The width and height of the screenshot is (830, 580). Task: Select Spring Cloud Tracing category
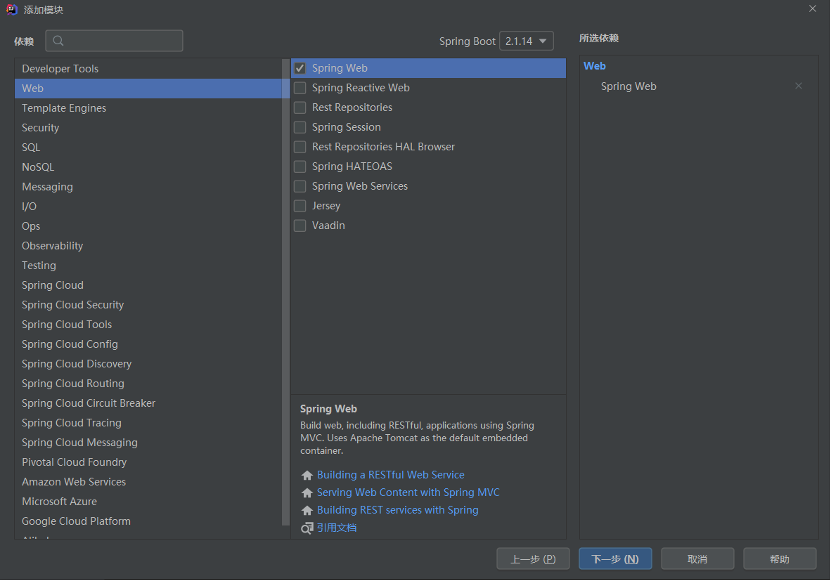tap(149, 423)
